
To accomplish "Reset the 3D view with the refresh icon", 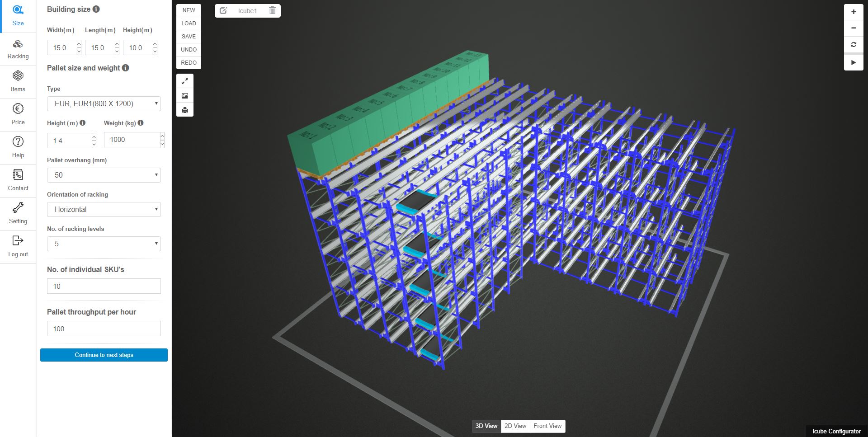I will (x=854, y=44).
